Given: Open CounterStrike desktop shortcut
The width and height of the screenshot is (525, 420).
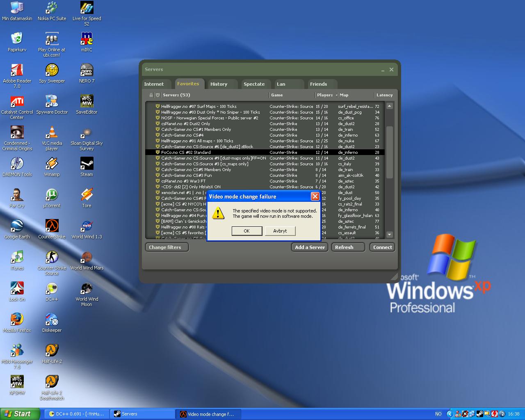Looking at the screenshot, I should tap(52, 229).
